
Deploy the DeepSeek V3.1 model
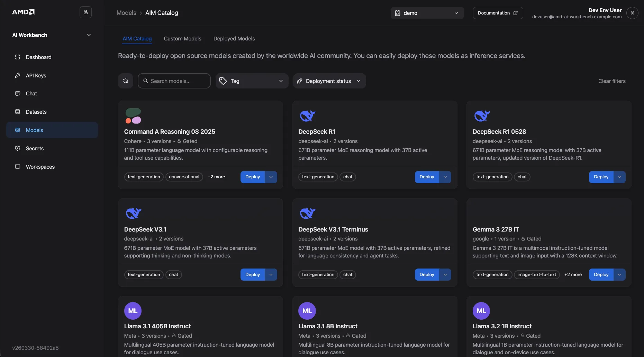[x=253, y=274]
